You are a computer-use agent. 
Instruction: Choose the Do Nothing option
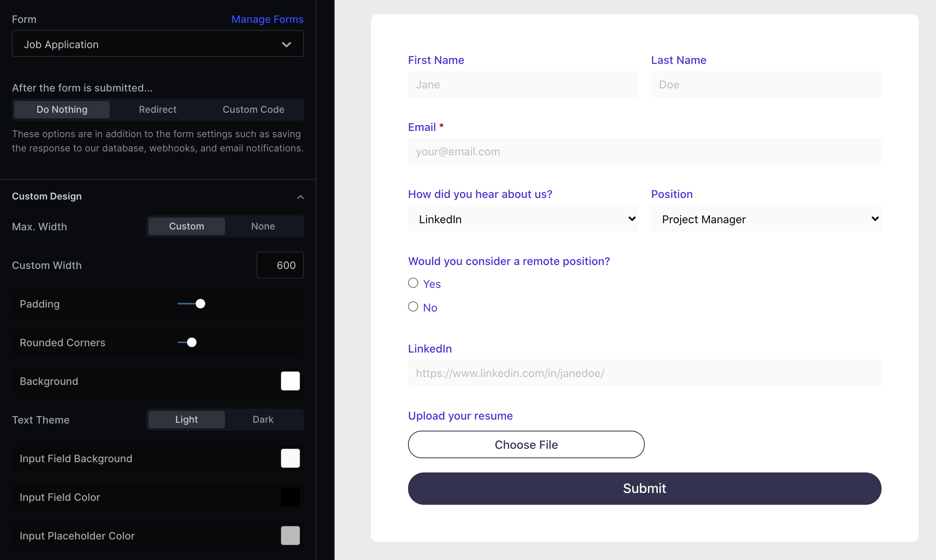[x=62, y=110]
